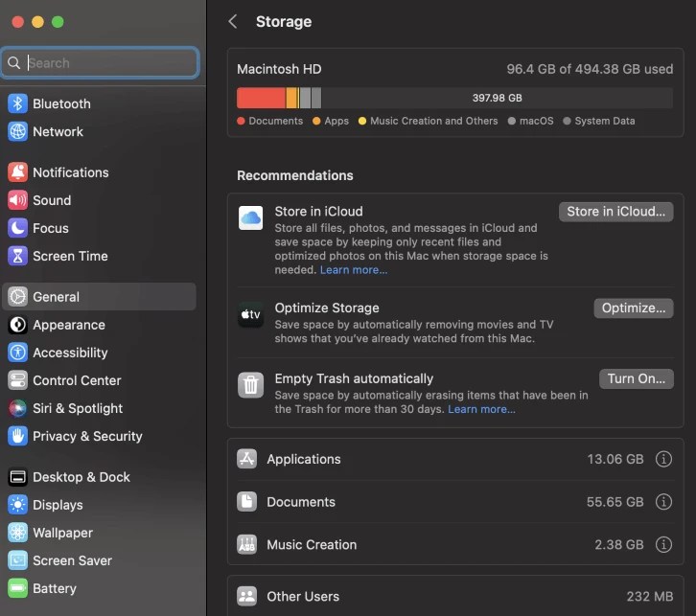Select the Battery icon
Viewport: 696px width, 616px height.
tap(18, 588)
